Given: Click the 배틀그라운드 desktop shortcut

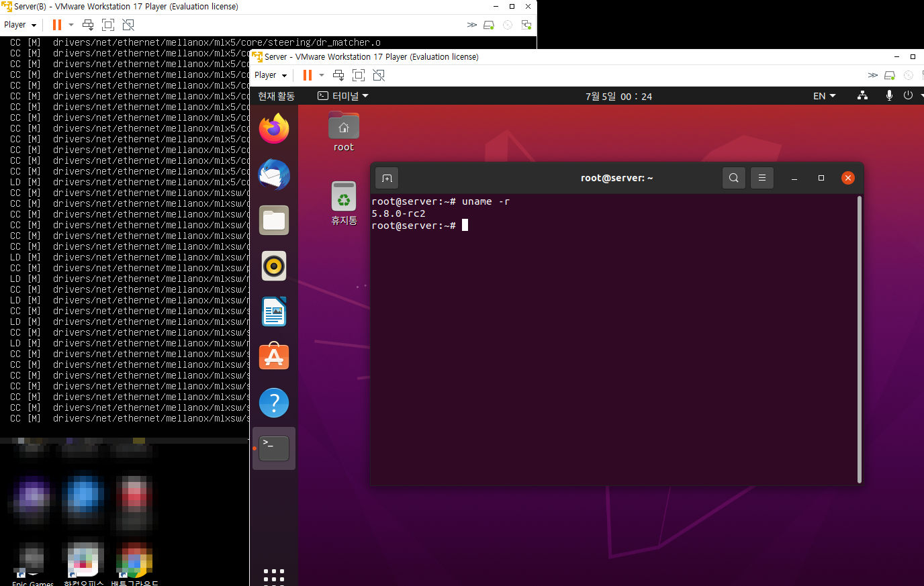Looking at the screenshot, I should coord(134,564).
